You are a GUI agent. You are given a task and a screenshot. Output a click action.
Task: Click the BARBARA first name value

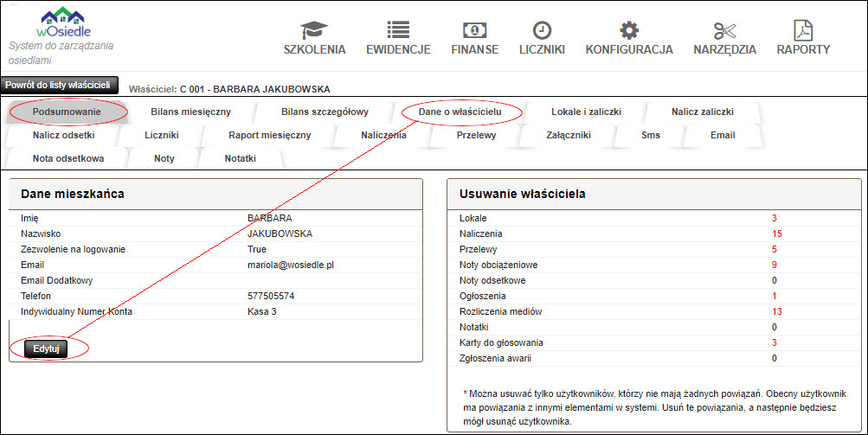(x=270, y=219)
